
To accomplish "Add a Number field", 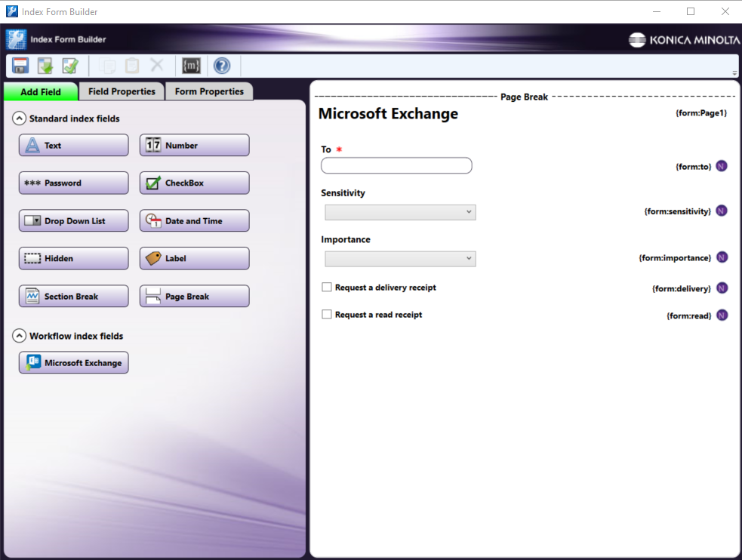I will [195, 145].
